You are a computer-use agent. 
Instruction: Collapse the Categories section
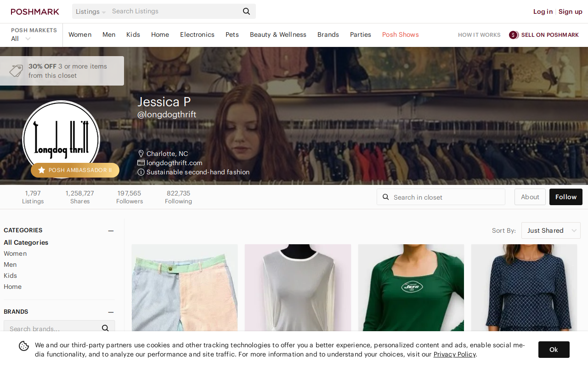(111, 231)
